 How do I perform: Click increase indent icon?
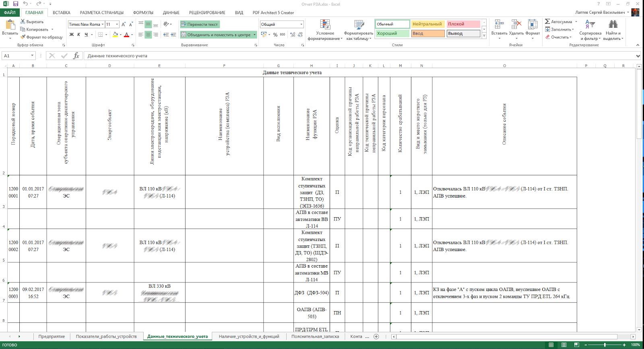173,35
